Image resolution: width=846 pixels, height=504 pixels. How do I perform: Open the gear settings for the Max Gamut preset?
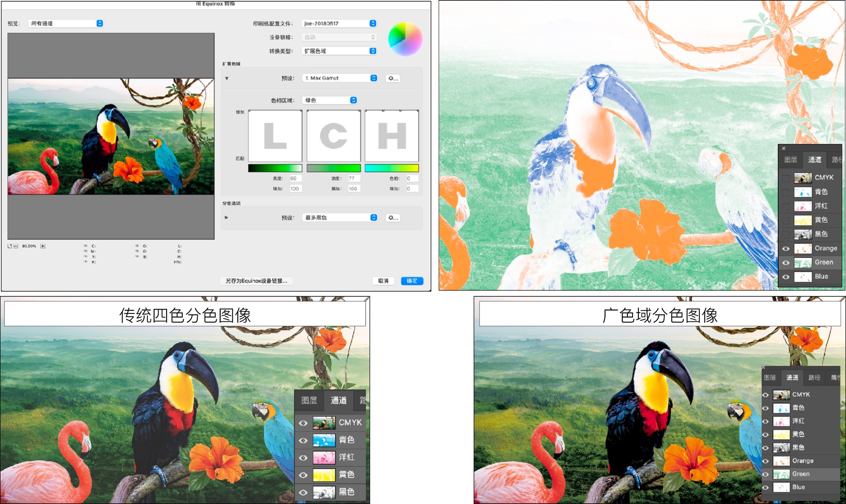[393, 78]
